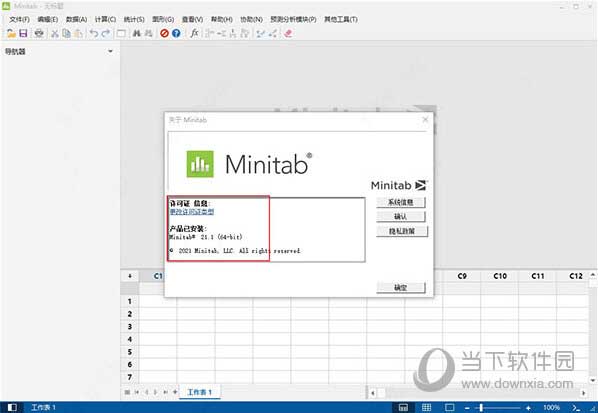Click vertical scrollbar down arrow

coord(593,380)
